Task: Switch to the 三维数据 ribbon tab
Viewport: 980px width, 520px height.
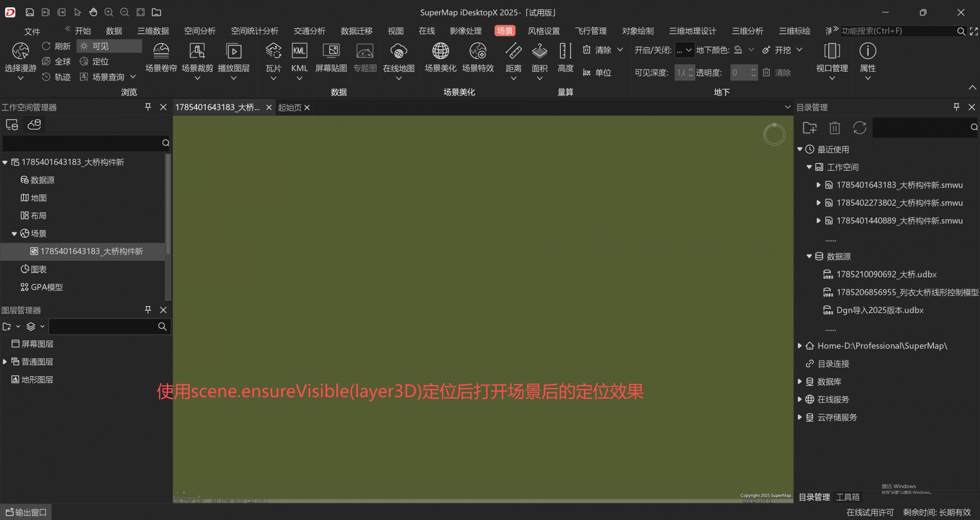Action: pyautogui.click(x=153, y=31)
